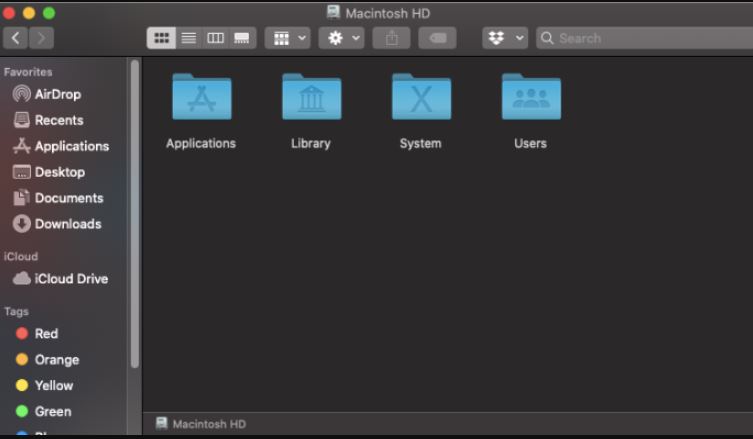Click the Applications folder name label
This screenshot has width=753, height=439.
201,143
